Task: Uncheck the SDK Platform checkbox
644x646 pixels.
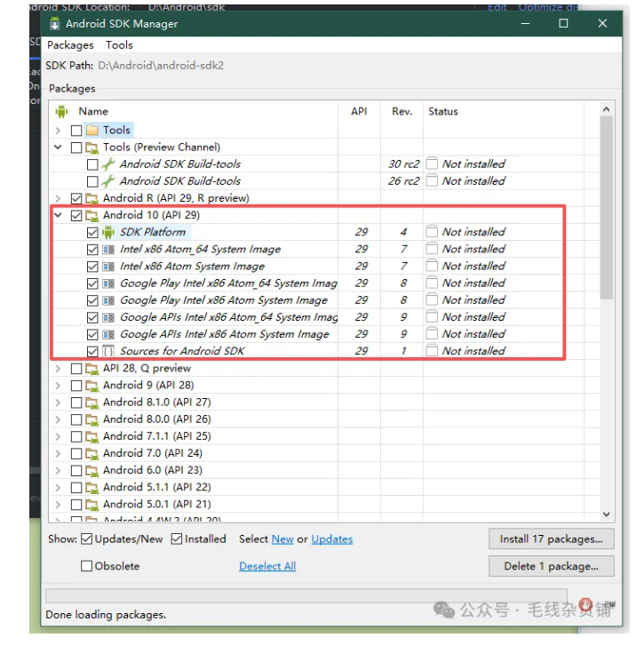Action: coord(92,233)
